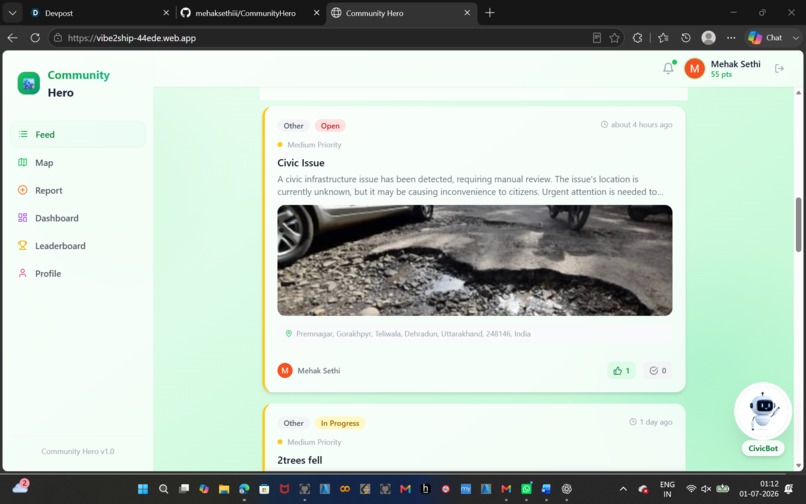Click the weather widget on taskbar
This screenshot has width=806, height=504.
[21, 487]
